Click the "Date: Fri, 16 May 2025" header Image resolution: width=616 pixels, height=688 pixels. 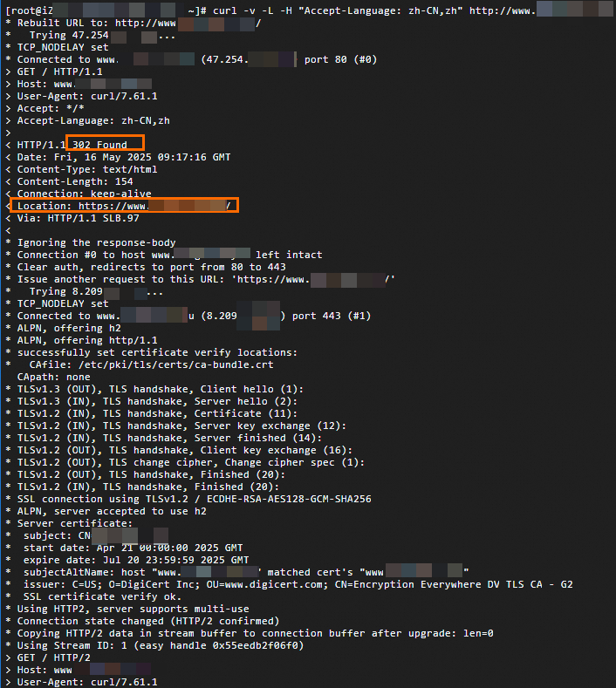(124, 157)
